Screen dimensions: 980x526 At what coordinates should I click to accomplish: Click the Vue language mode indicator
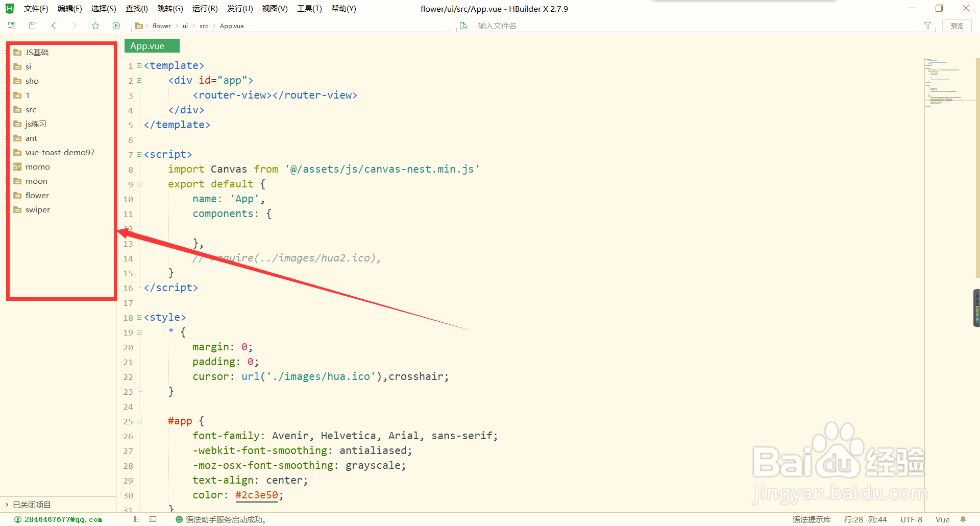pyautogui.click(x=942, y=519)
